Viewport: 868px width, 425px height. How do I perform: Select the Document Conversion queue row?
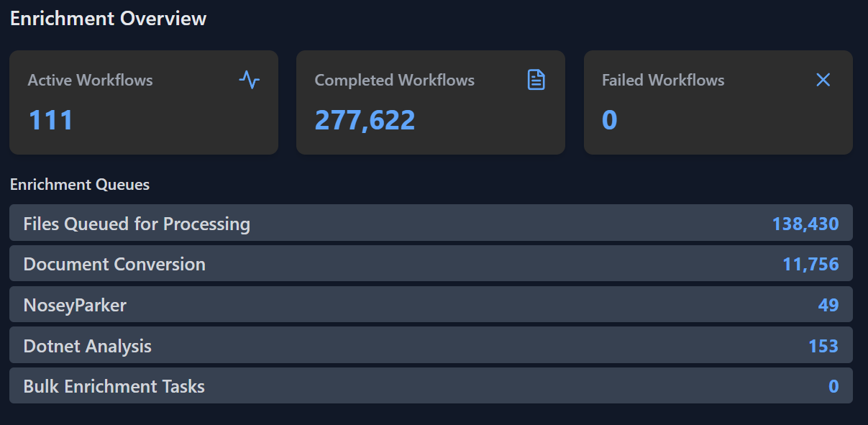(x=114, y=265)
